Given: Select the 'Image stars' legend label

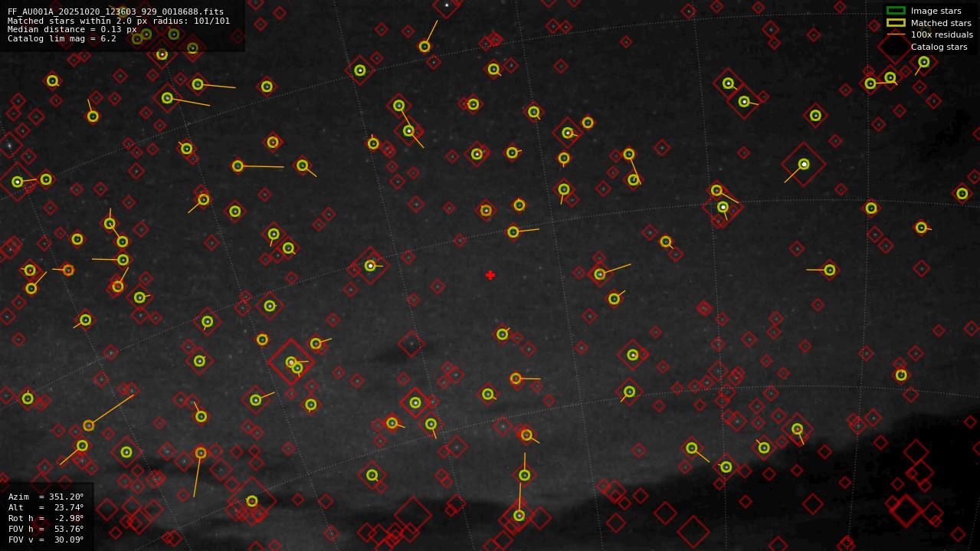Looking at the screenshot, I should click(x=936, y=11).
